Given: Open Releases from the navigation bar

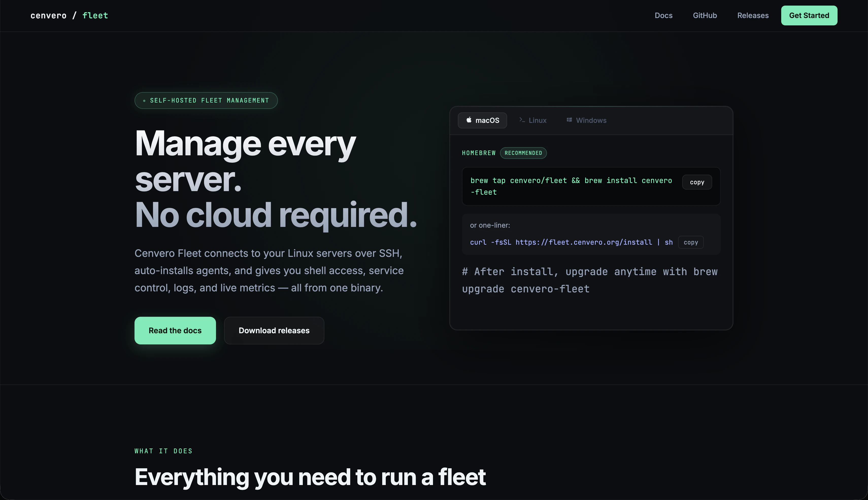Looking at the screenshot, I should 753,15.
